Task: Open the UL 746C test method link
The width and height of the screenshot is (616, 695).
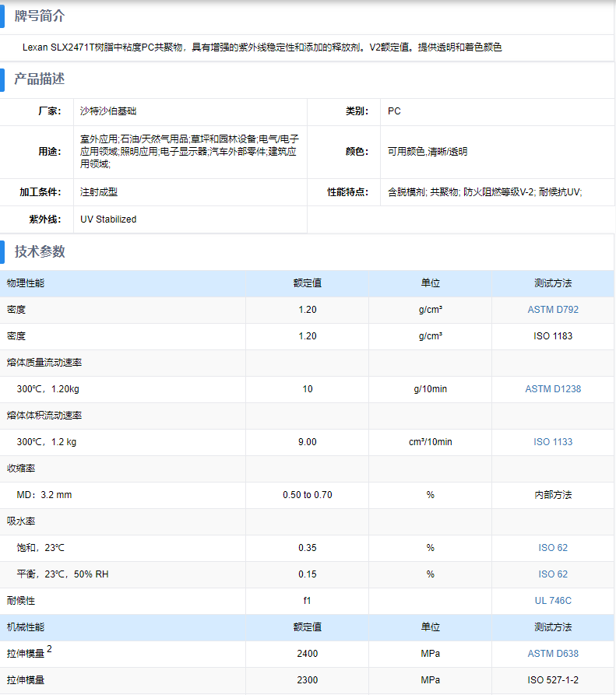Action: [x=553, y=601]
